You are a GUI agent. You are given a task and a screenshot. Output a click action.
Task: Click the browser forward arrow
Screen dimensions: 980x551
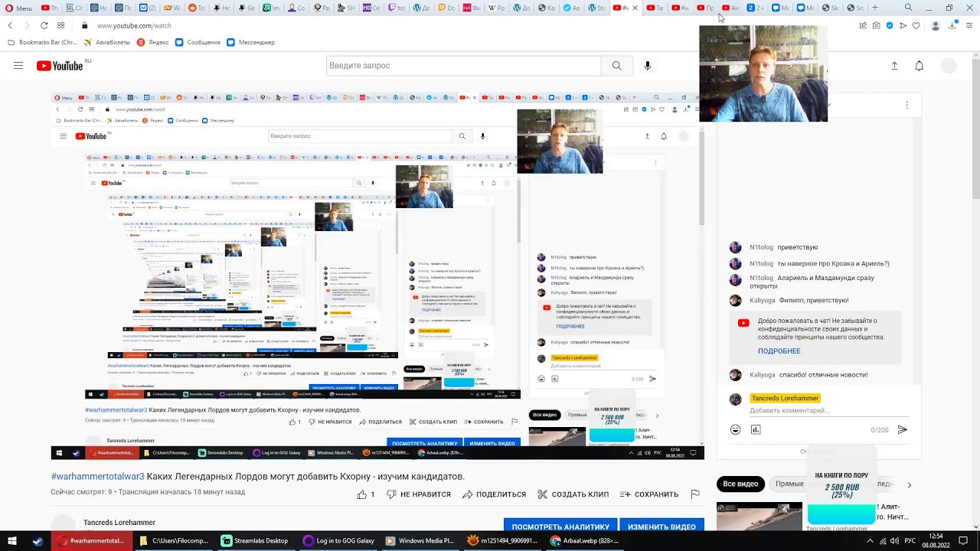[x=27, y=25]
